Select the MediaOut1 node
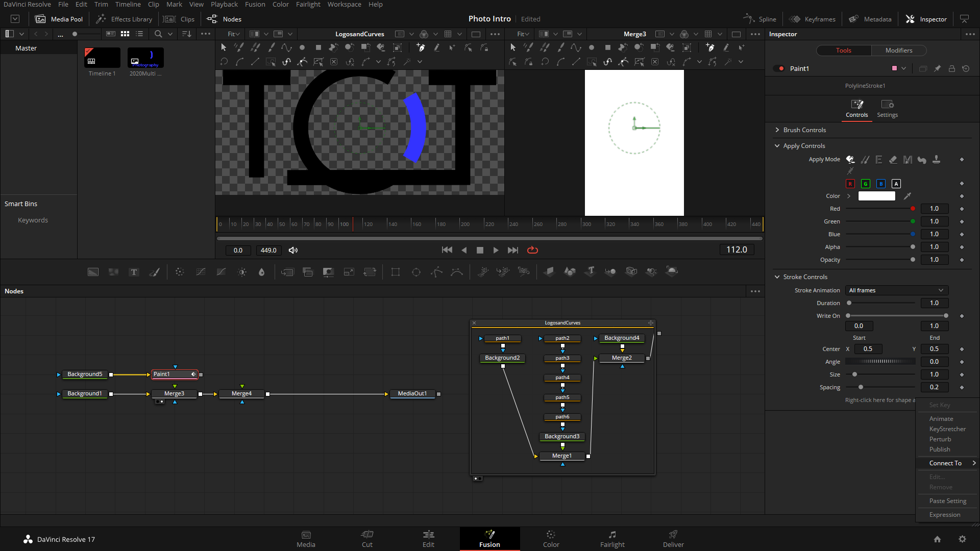 click(x=412, y=394)
